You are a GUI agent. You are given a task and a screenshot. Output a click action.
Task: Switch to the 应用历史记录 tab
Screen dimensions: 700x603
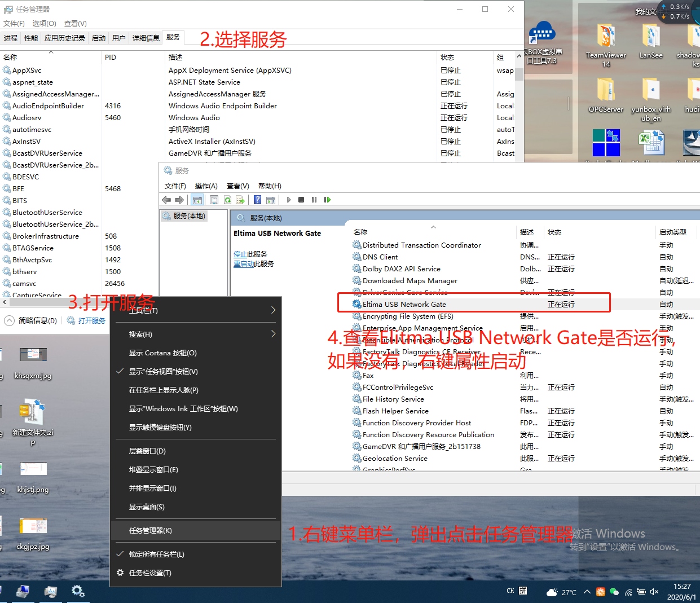(x=65, y=38)
